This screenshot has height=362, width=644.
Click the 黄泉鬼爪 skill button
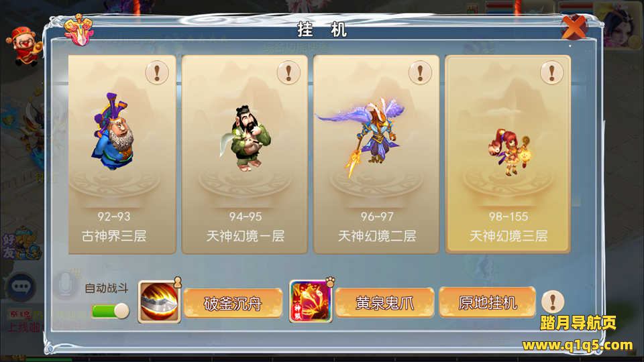click(x=384, y=303)
